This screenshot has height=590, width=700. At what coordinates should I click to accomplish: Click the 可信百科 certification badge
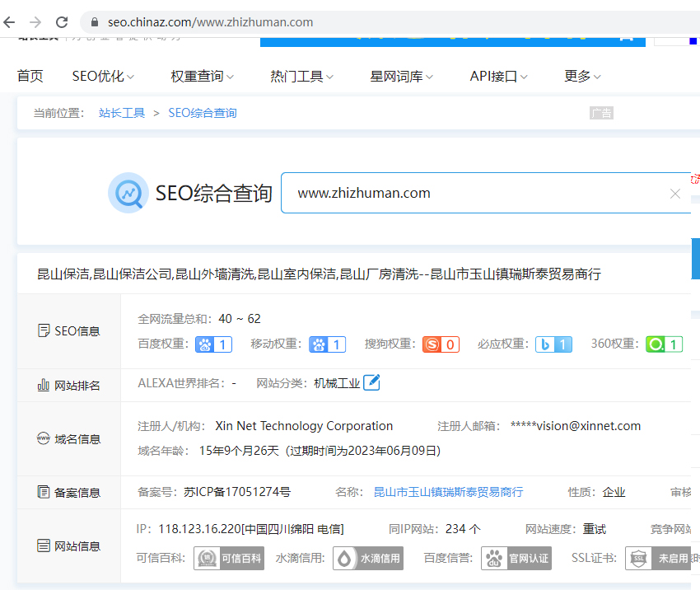point(229,558)
